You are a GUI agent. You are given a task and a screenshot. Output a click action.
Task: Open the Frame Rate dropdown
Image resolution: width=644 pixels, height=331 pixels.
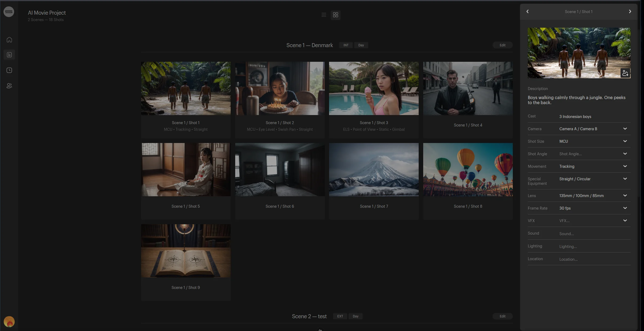pos(625,208)
